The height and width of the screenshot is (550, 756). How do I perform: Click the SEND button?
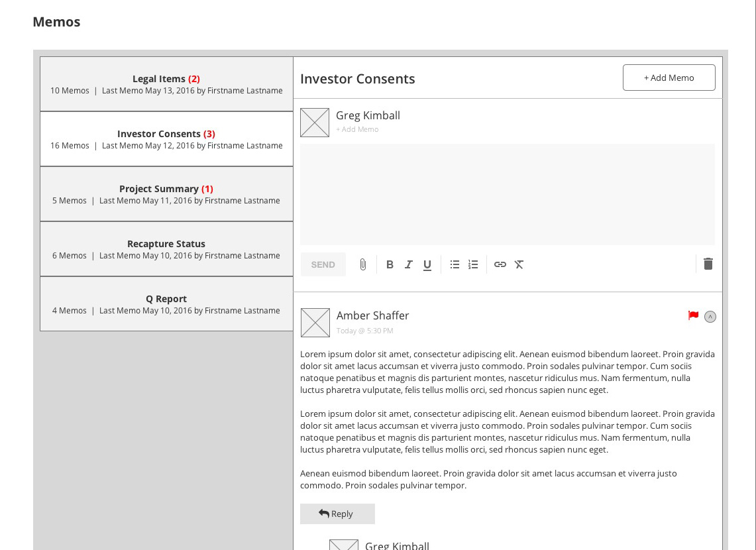click(x=323, y=264)
